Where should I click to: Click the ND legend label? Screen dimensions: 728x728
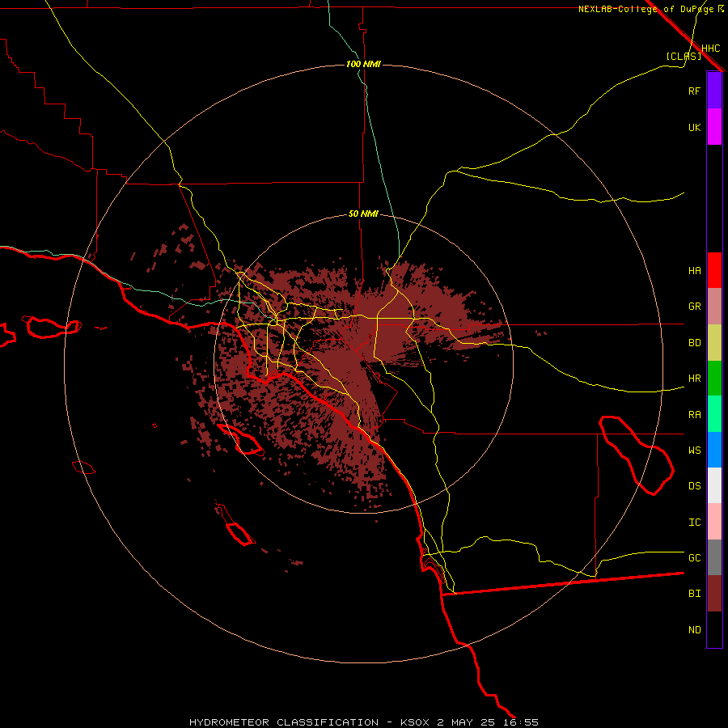pyautogui.click(x=694, y=629)
